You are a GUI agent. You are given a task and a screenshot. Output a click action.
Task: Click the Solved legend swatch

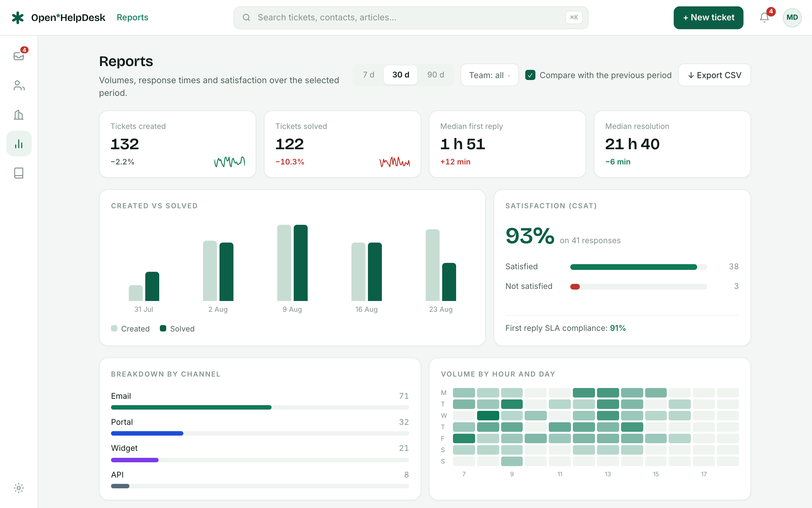pos(163,328)
